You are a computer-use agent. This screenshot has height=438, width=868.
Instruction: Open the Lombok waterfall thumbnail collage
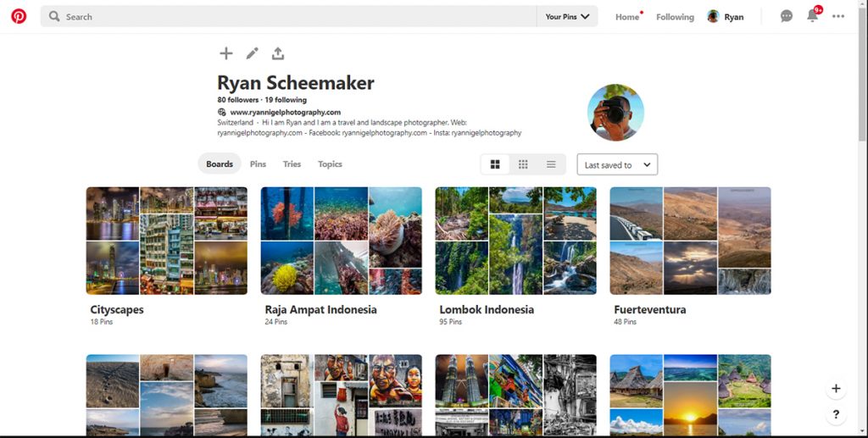pos(516,241)
